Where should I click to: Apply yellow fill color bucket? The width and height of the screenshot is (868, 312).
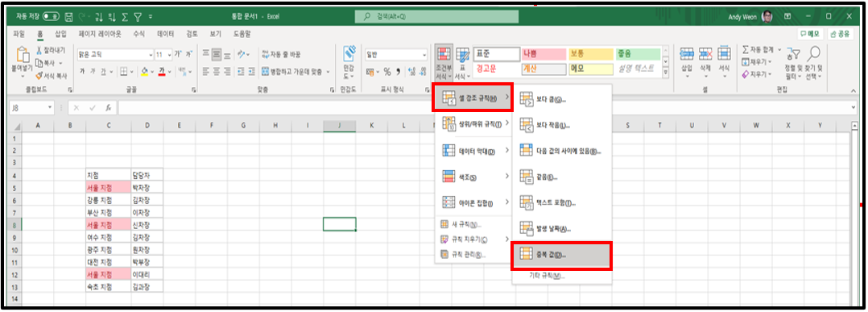pos(144,72)
